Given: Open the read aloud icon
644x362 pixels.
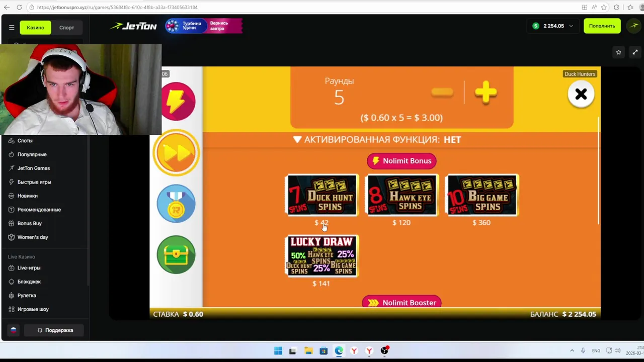Looking at the screenshot, I should tap(594, 7).
